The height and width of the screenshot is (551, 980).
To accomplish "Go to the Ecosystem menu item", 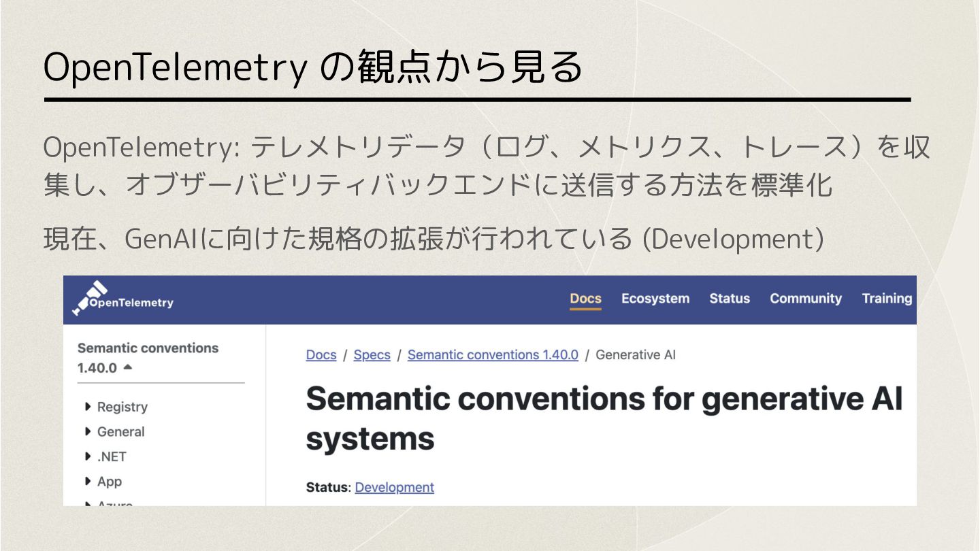I will tap(655, 299).
